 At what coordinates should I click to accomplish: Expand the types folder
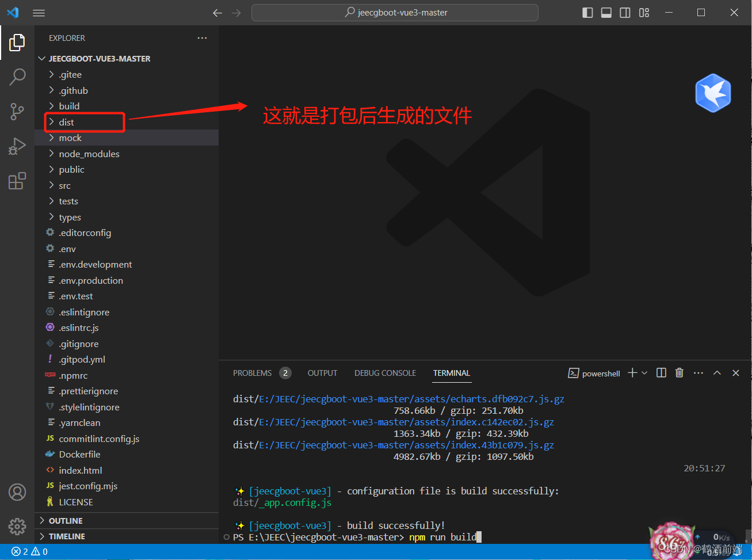127,217
